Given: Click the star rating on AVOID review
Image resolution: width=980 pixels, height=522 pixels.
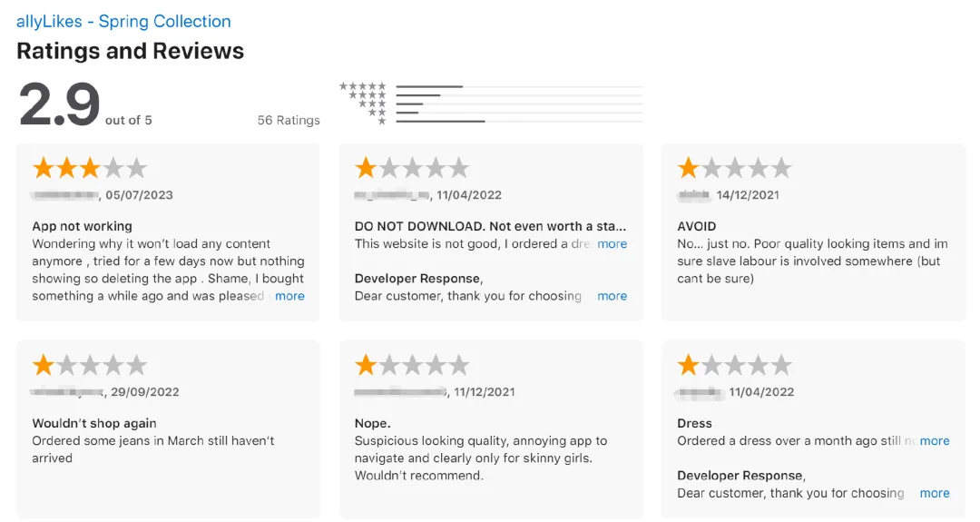Looking at the screenshot, I should click(x=734, y=168).
